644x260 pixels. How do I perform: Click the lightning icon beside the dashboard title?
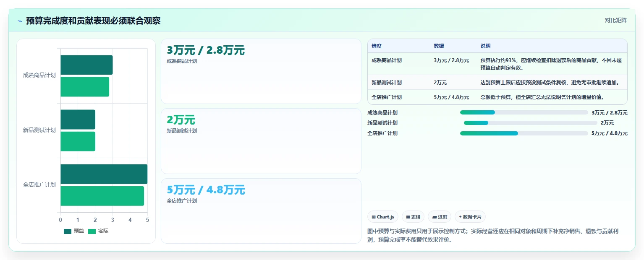20,21
